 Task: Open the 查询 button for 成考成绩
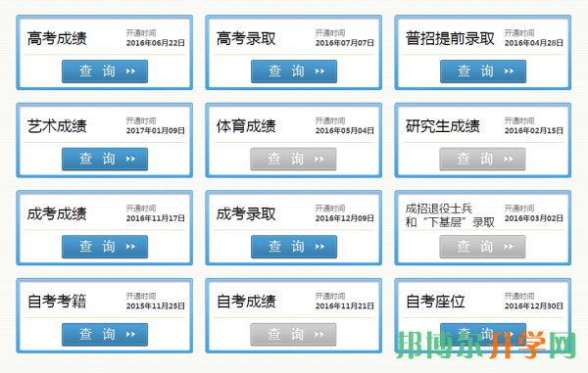(105, 247)
